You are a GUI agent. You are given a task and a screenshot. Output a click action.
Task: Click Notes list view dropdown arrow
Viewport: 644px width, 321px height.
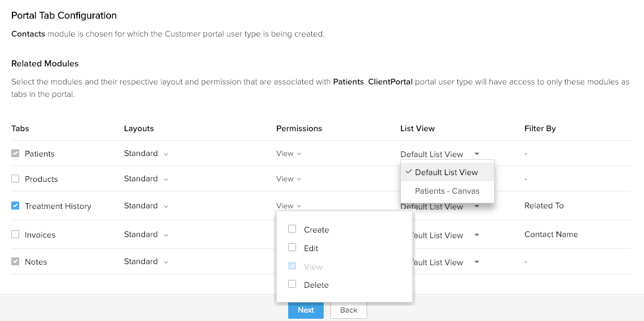(x=477, y=262)
